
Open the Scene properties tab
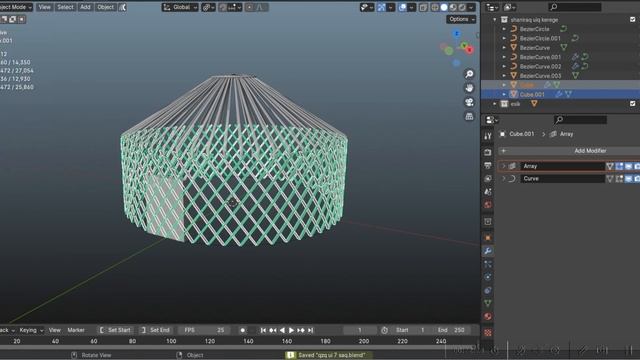pos(488,192)
